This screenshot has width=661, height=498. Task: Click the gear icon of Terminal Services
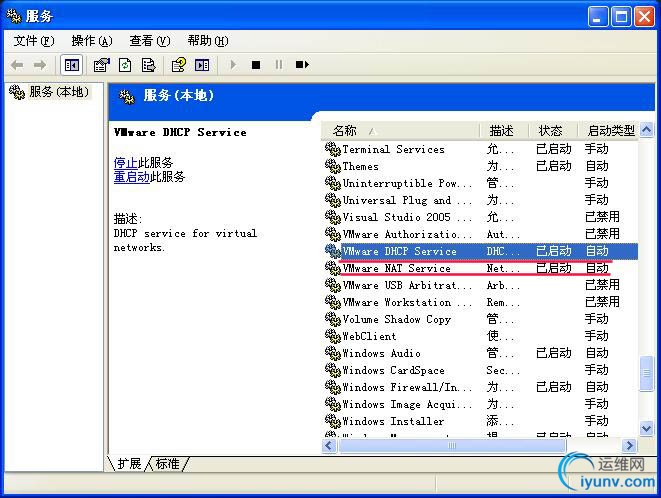coord(333,149)
